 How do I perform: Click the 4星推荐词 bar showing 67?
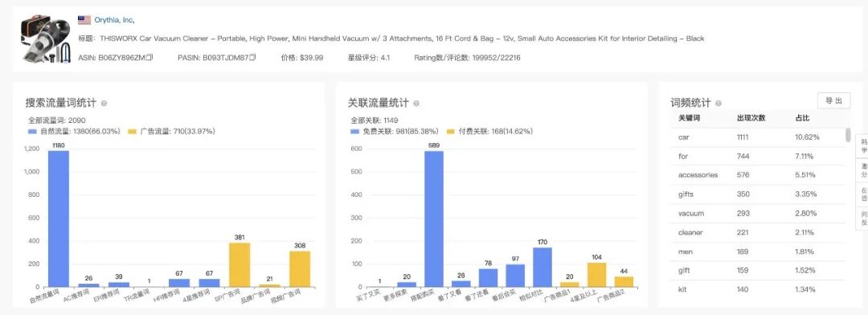click(x=209, y=283)
